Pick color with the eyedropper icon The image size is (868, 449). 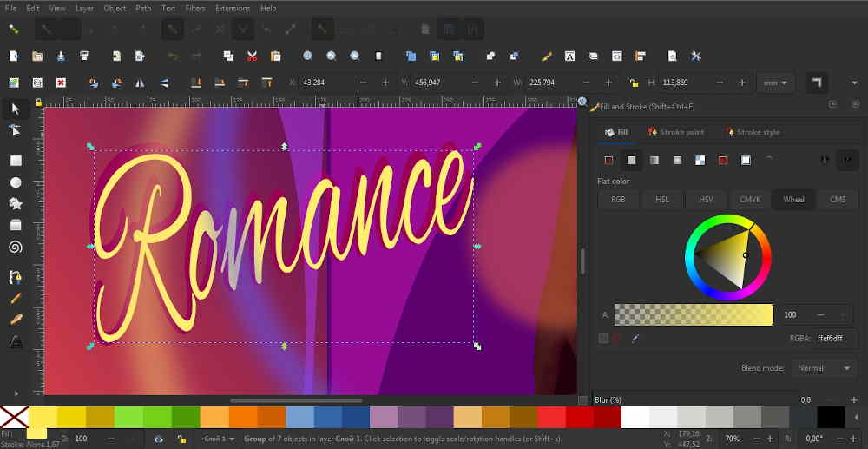[x=636, y=339]
